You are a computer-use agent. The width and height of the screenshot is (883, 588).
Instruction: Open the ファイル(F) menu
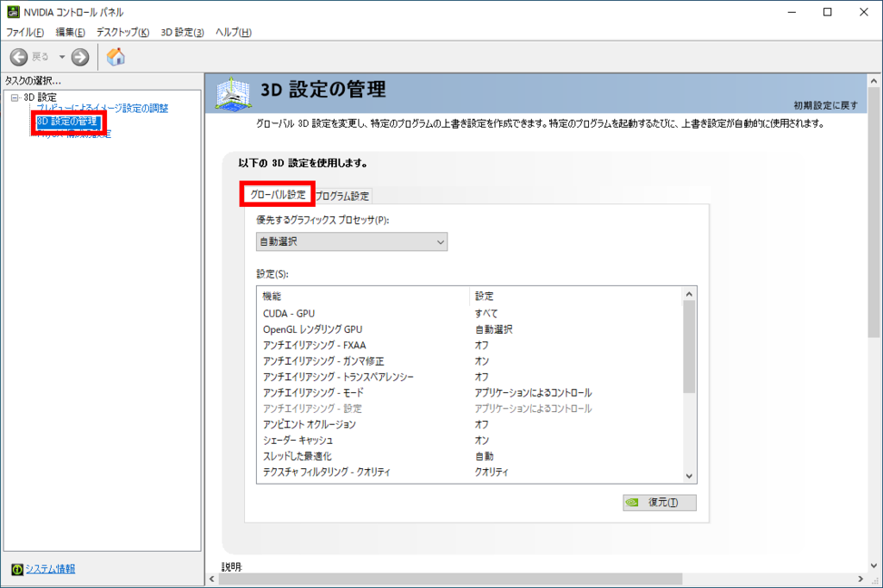[x=25, y=32]
